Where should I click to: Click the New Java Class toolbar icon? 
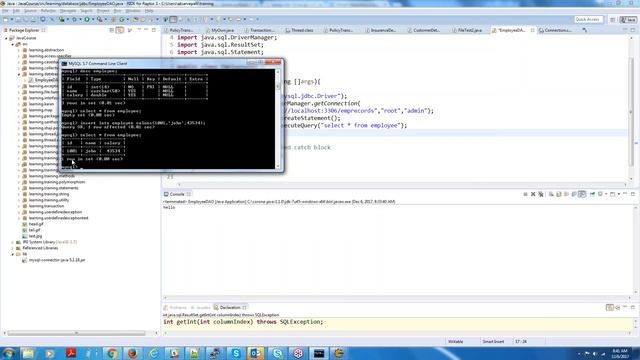click(x=122, y=20)
